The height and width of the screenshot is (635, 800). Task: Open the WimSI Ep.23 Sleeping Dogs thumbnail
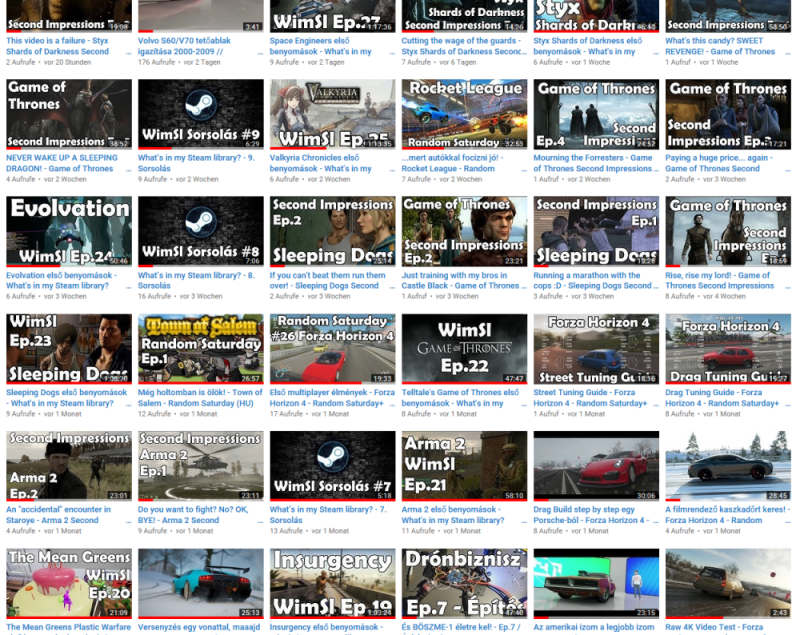(x=69, y=348)
